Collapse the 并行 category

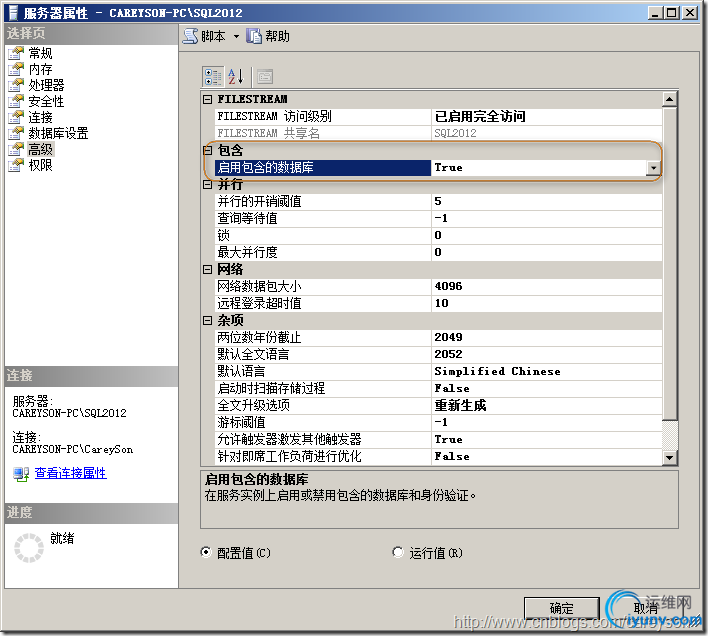coord(207,185)
